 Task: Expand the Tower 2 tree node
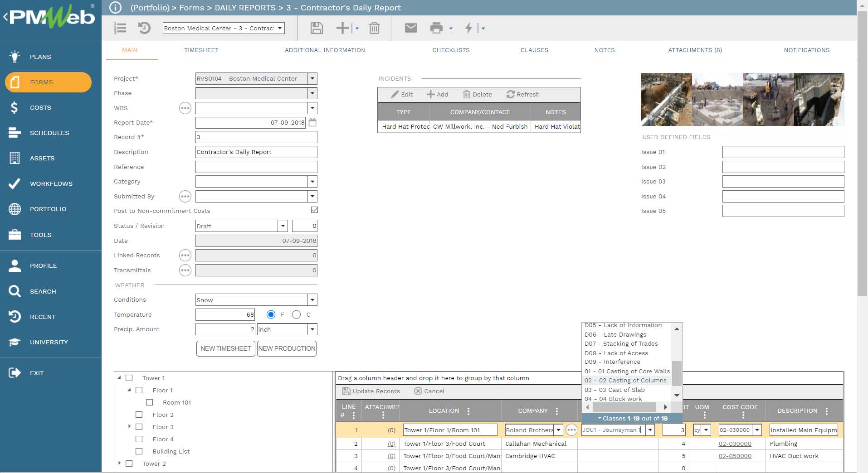coord(119,463)
